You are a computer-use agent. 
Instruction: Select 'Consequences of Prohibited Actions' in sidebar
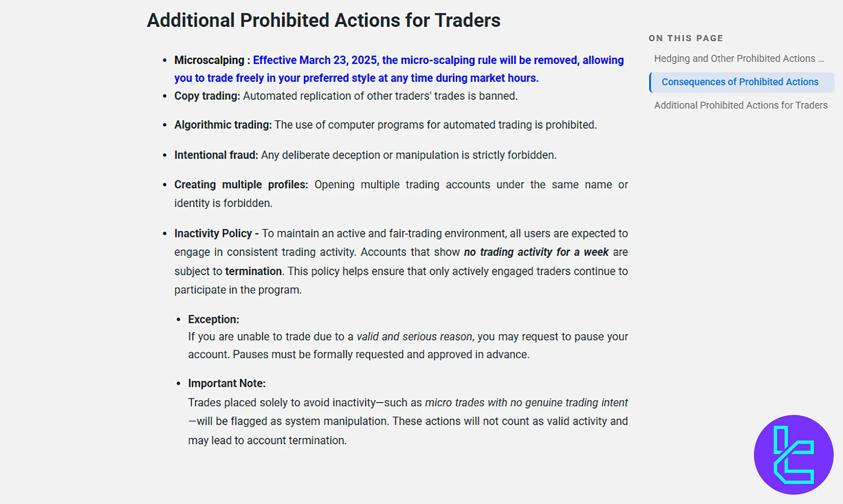pyautogui.click(x=739, y=82)
